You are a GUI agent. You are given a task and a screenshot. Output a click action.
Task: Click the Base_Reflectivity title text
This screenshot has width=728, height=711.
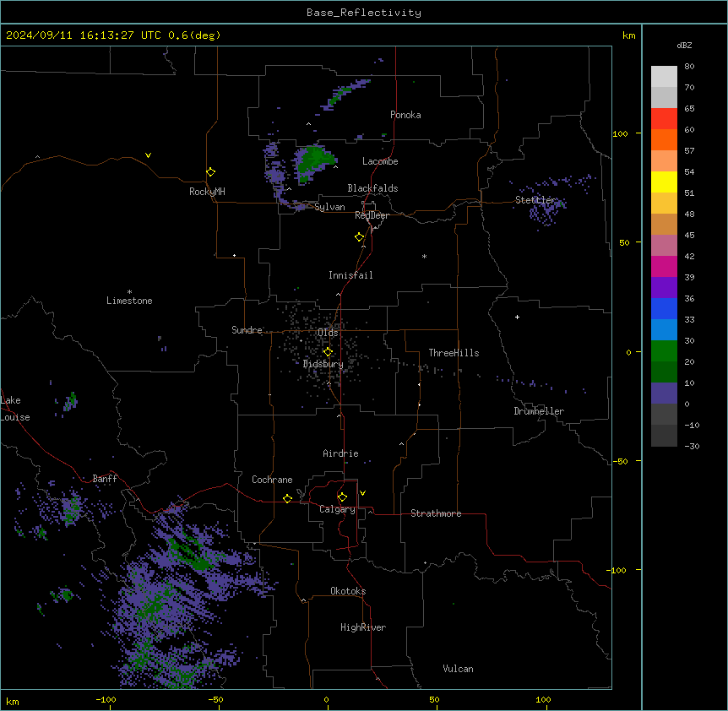[364, 13]
